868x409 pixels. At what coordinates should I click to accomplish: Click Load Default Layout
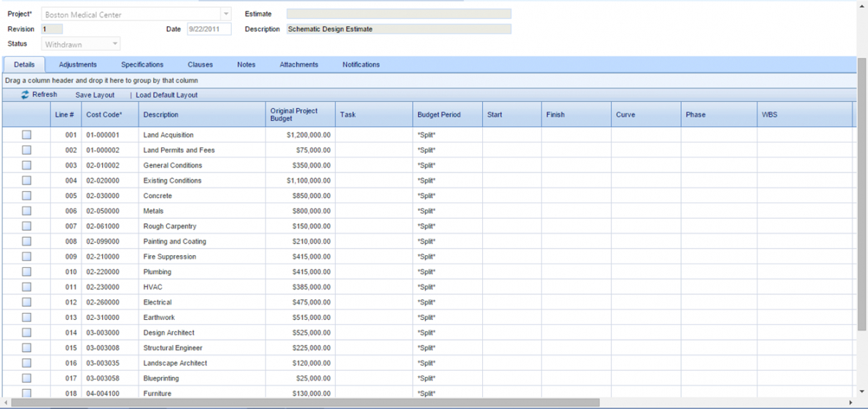[x=167, y=95]
